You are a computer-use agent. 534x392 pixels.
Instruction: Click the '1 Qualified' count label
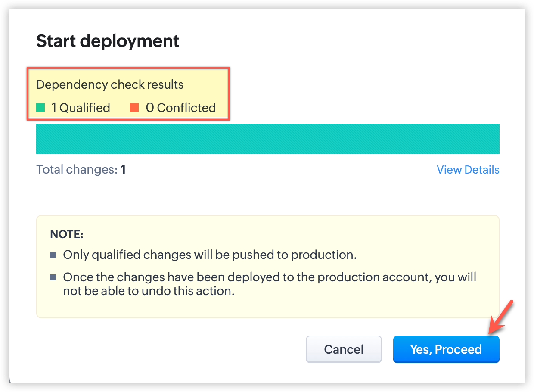(81, 108)
